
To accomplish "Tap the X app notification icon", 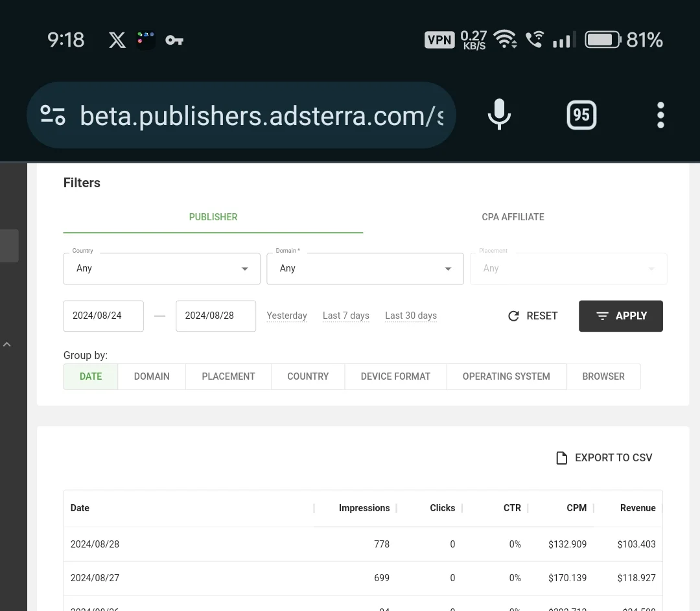I will click(x=117, y=40).
